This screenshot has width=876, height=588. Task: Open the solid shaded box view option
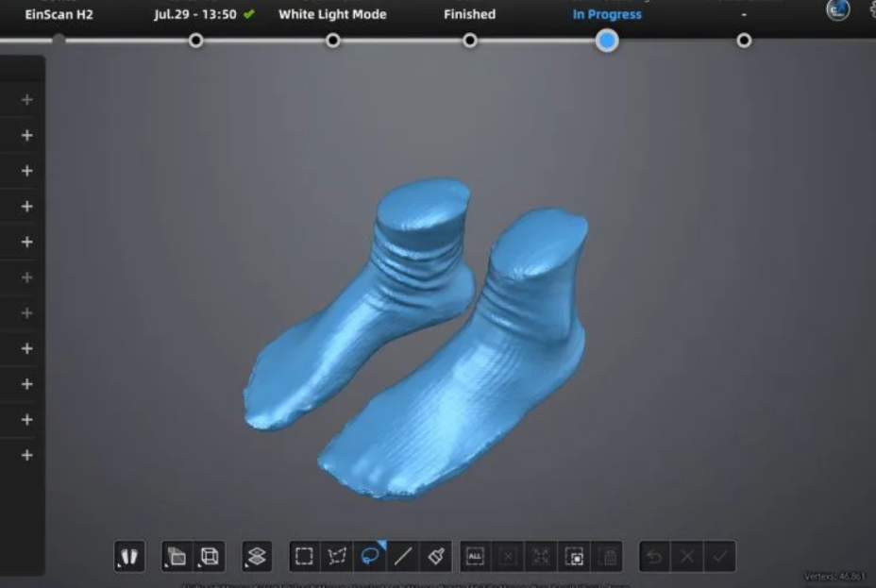pos(177,556)
